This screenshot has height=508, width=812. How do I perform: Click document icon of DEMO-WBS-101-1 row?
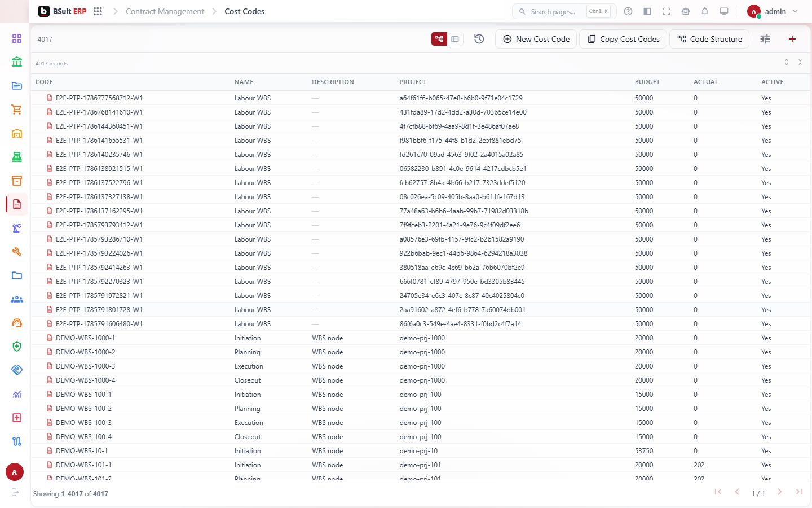tap(50, 465)
